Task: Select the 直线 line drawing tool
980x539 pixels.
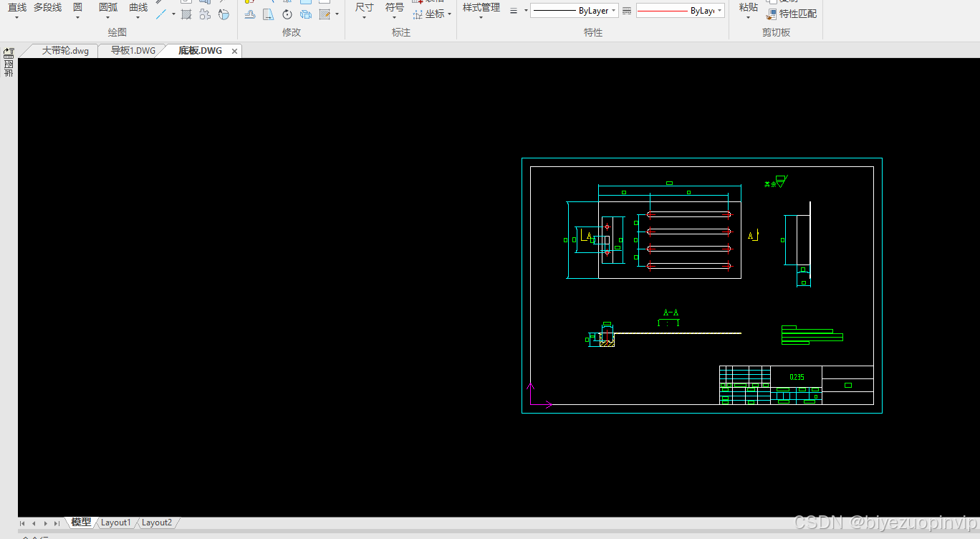Action: (17, 8)
